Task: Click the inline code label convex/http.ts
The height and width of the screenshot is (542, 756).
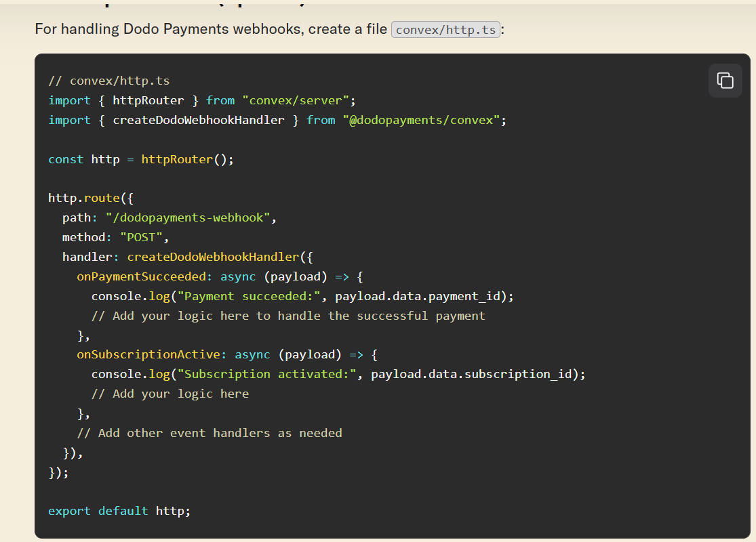Action: pyautogui.click(x=445, y=30)
